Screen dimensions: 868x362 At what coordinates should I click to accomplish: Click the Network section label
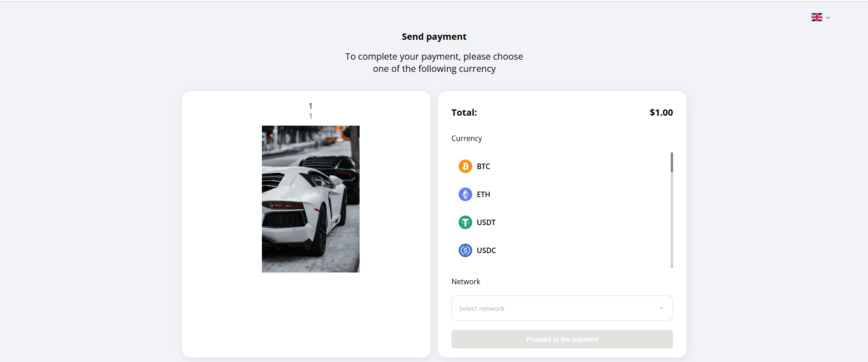pyautogui.click(x=465, y=282)
